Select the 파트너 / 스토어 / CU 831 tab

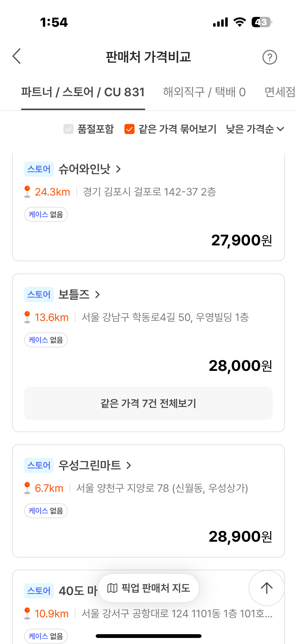[83, 92]
